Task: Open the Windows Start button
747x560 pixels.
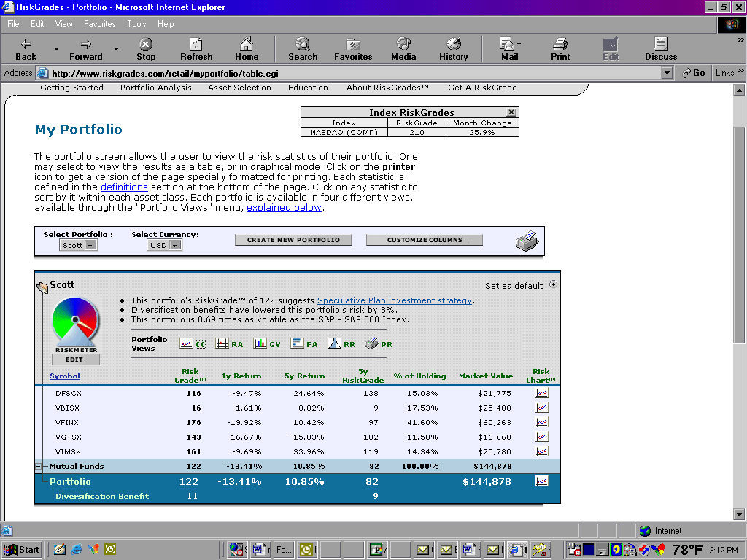Action: [22, 550]
